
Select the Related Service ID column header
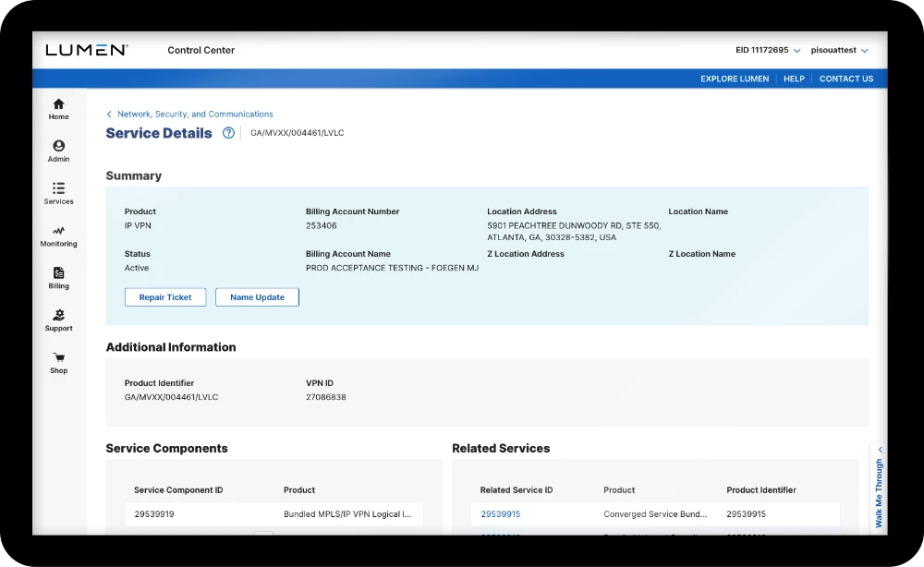pos(517,489)
